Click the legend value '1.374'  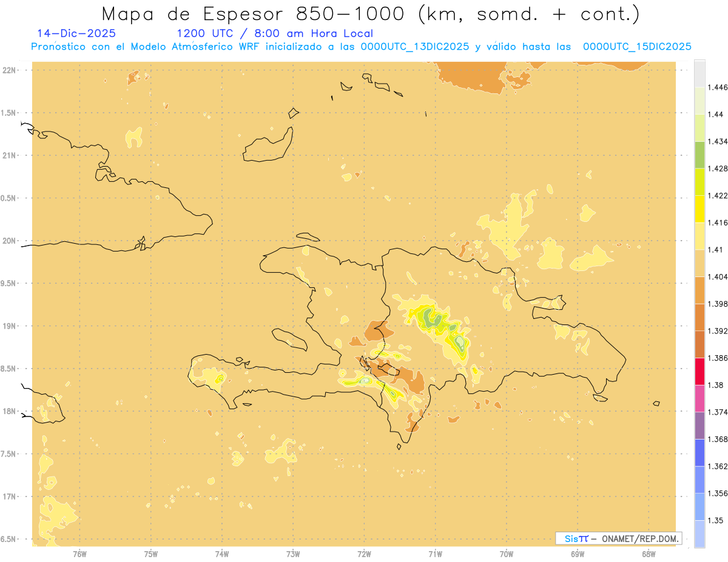[x=718, y=412]
